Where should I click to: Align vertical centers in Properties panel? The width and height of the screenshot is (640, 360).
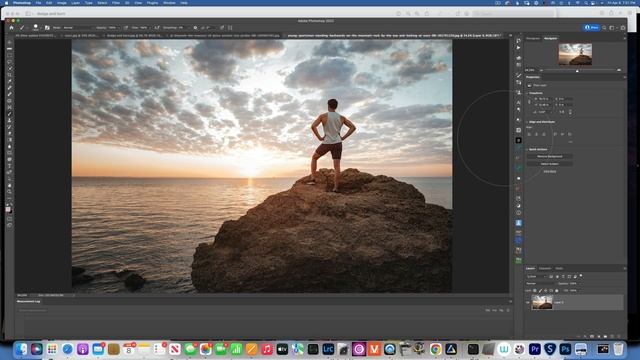tap(562, 134)
